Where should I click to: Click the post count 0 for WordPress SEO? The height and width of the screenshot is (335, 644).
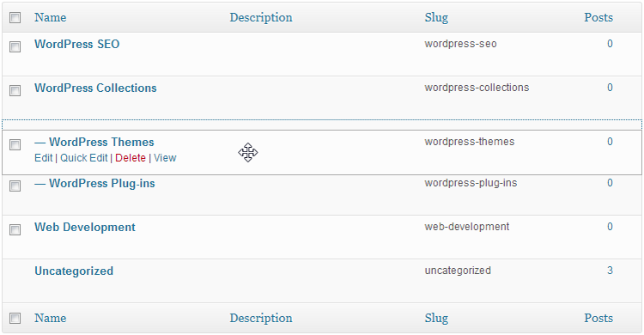[610, 44]
